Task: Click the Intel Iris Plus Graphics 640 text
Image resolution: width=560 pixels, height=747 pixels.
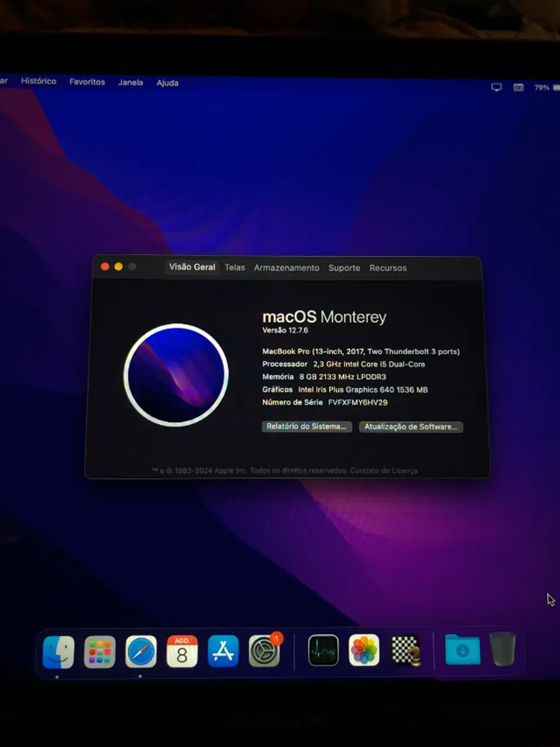Action: coord(363,390)
